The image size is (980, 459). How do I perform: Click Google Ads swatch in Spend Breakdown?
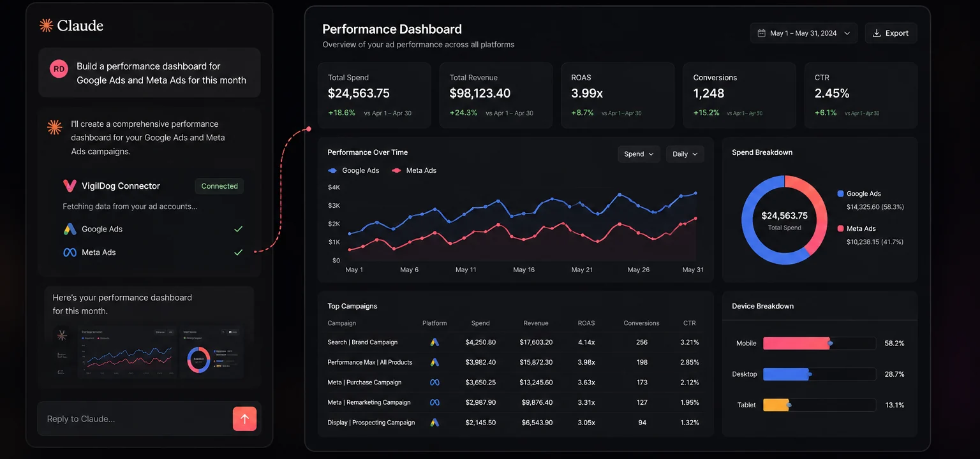tap(840, 194)
